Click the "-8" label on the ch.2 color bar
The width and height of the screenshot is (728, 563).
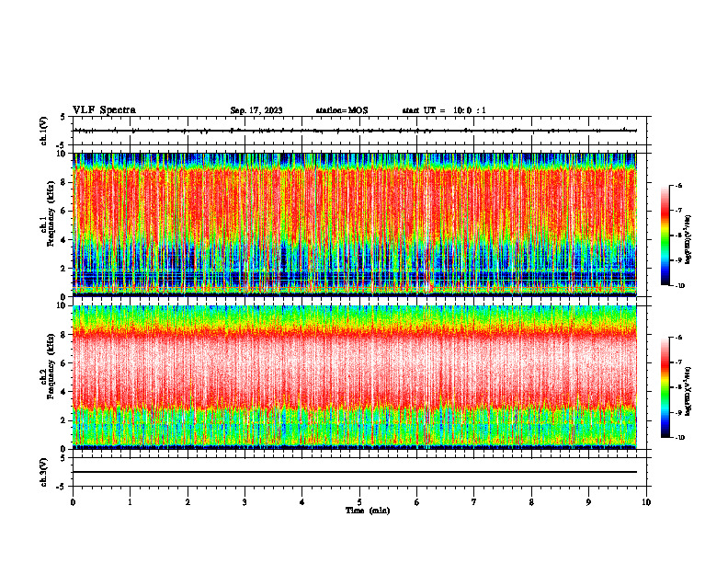pos(678,387)
